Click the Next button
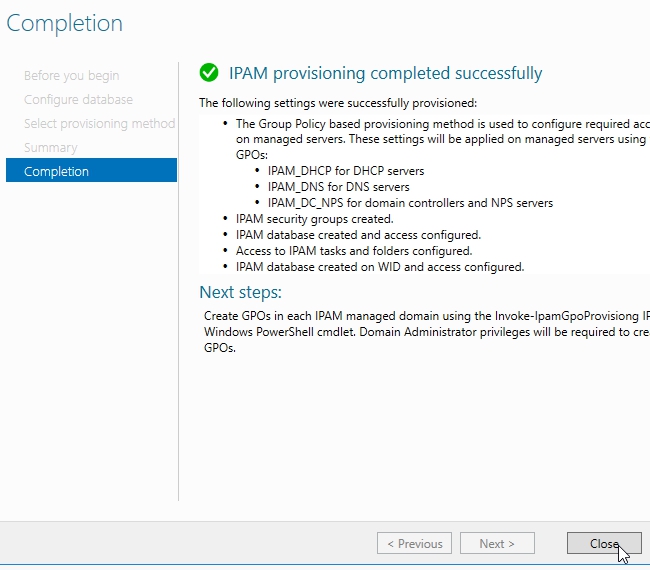The image size is (650, 570). [497, 544]
